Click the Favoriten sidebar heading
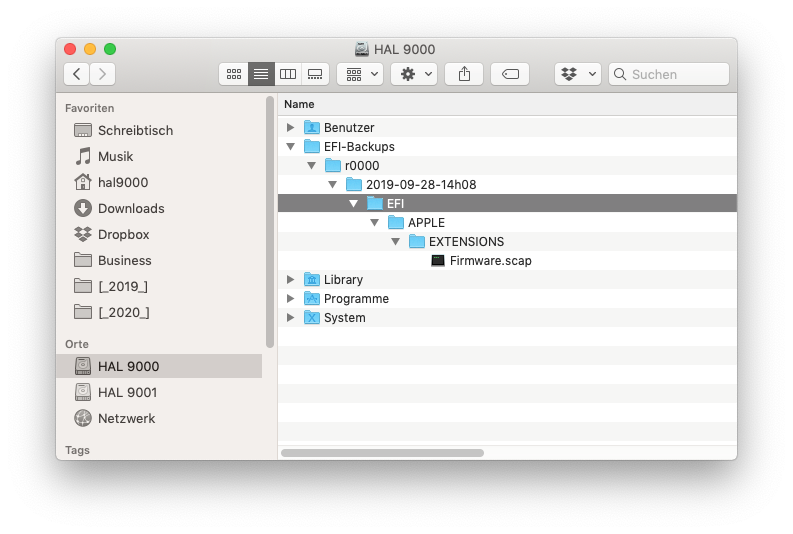The height and width of the screenshot is (534, 793). coord(90,108)
